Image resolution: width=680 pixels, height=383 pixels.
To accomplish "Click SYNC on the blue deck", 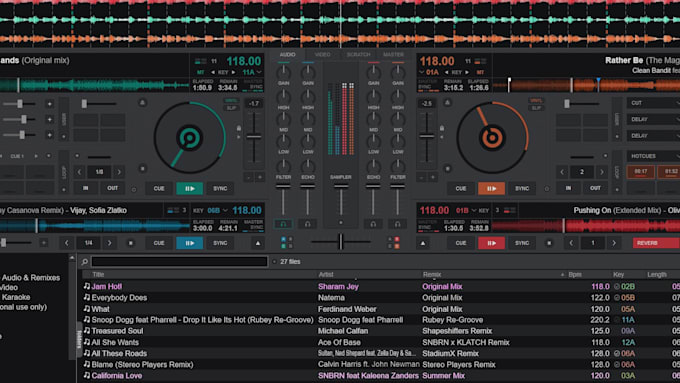I will [220, 243].
